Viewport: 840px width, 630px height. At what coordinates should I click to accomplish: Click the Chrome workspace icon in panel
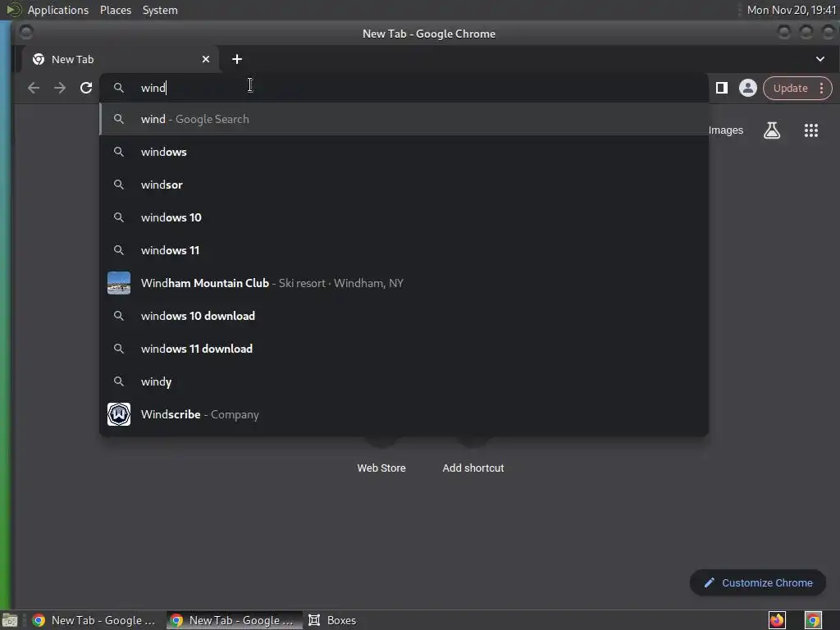pyautogui.click(x=813, y=620)
